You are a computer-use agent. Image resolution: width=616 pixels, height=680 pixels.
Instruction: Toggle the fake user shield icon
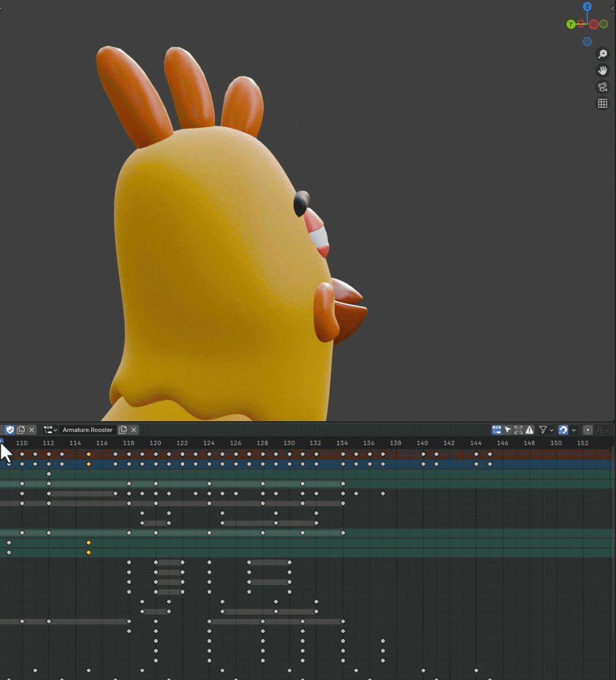click(9, 430)
